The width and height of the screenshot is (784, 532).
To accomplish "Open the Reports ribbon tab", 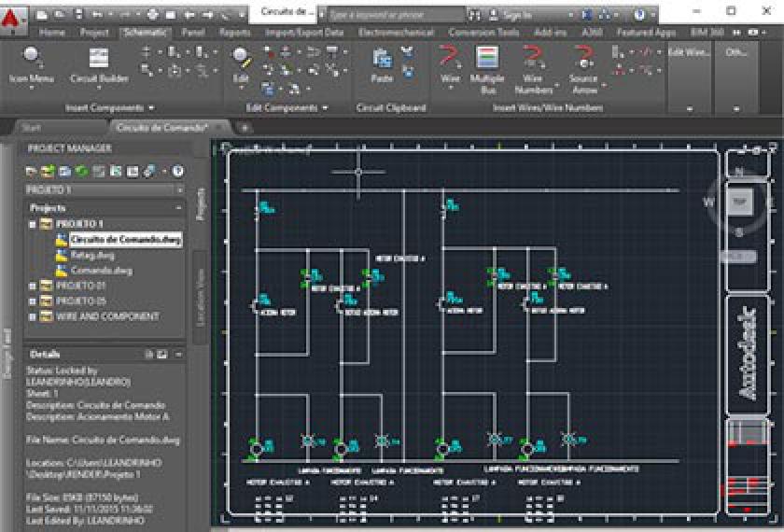I will pos(235,32).
